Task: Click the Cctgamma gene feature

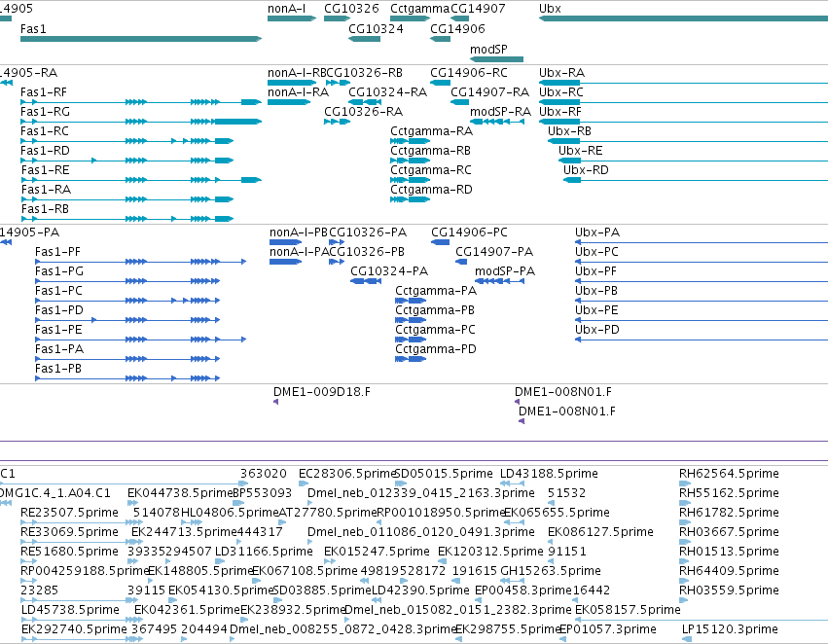Action: point(410,18)
